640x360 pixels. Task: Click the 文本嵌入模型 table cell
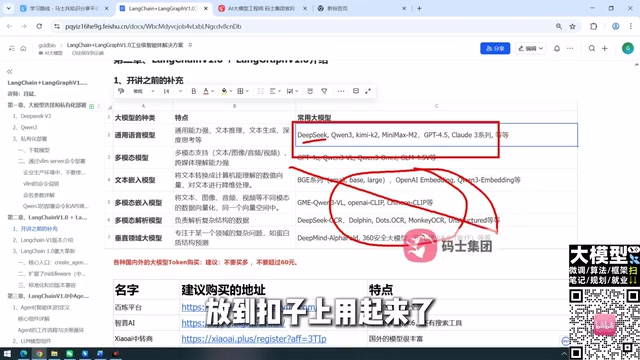pos(143,180)
